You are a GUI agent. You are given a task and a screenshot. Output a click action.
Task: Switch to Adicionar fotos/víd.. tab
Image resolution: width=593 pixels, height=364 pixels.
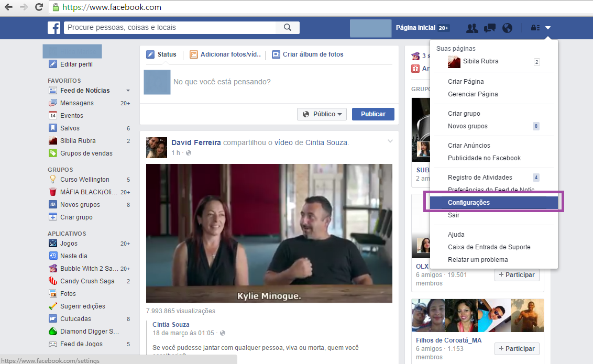[x=225, y=54]
